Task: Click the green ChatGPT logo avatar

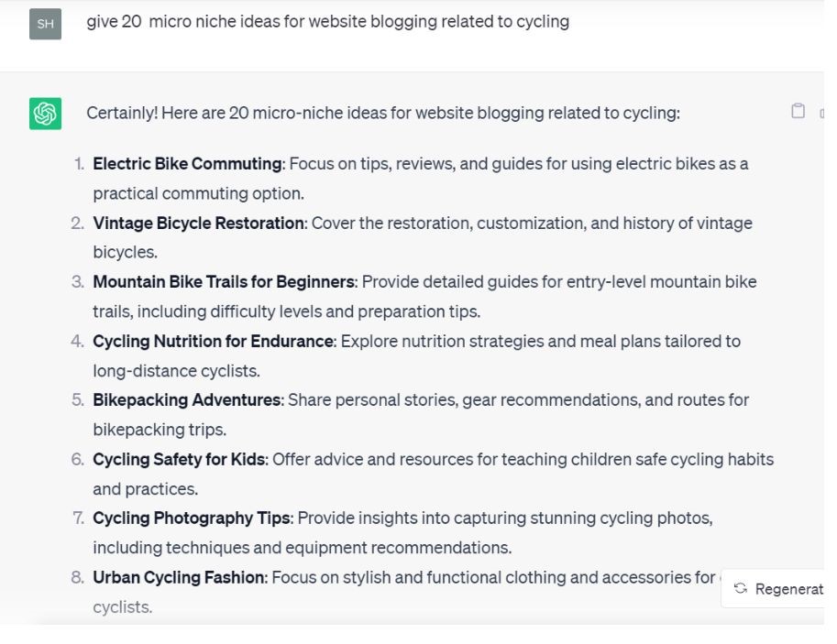Action: [x=45, y=114]
